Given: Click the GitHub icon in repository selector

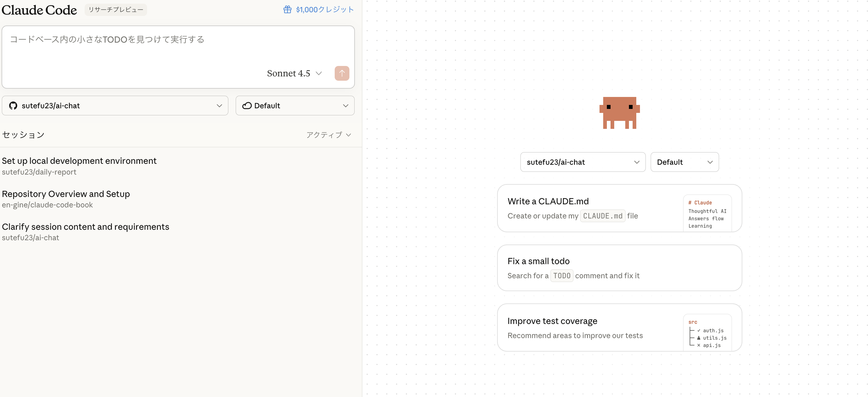Looking at the screenshot, I should [13, 106].
